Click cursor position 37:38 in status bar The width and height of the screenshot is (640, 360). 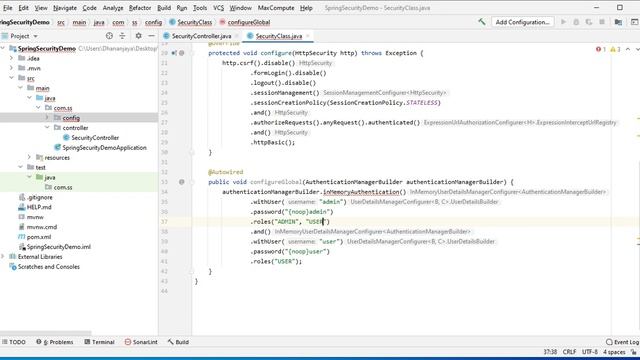coord(550,352)
